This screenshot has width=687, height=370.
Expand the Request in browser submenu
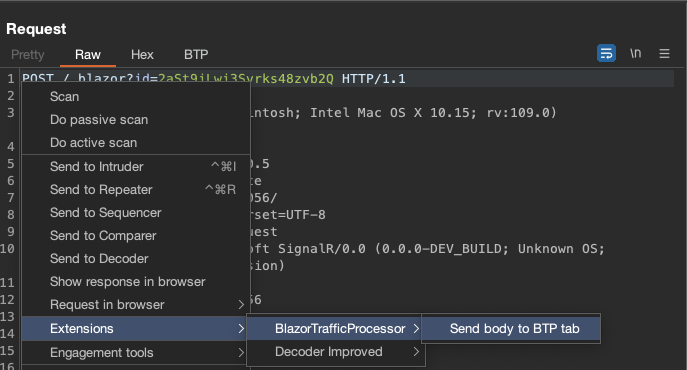coord(136,305)
